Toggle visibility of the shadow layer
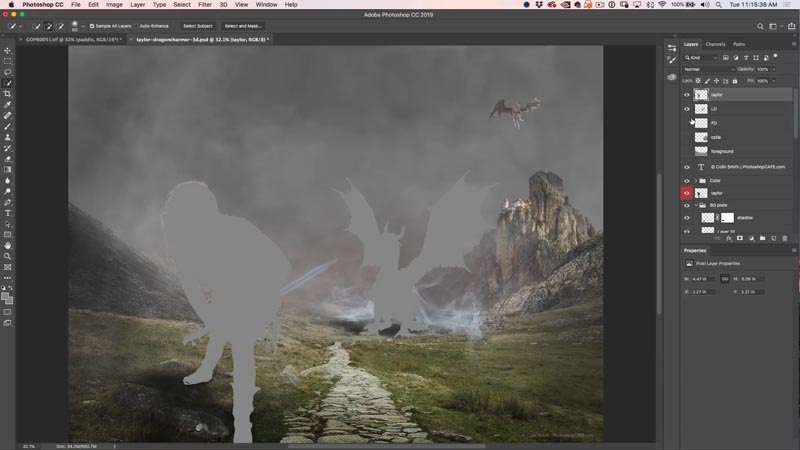The image size is (800, 450). click(x=687, y=218)
